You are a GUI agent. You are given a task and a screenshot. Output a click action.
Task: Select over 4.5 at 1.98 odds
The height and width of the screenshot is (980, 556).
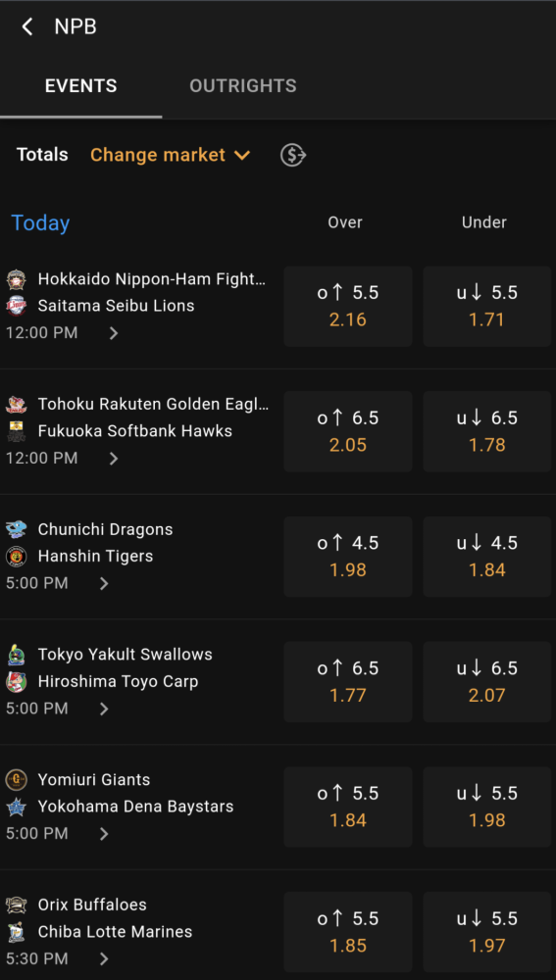(x=348, y=557)
